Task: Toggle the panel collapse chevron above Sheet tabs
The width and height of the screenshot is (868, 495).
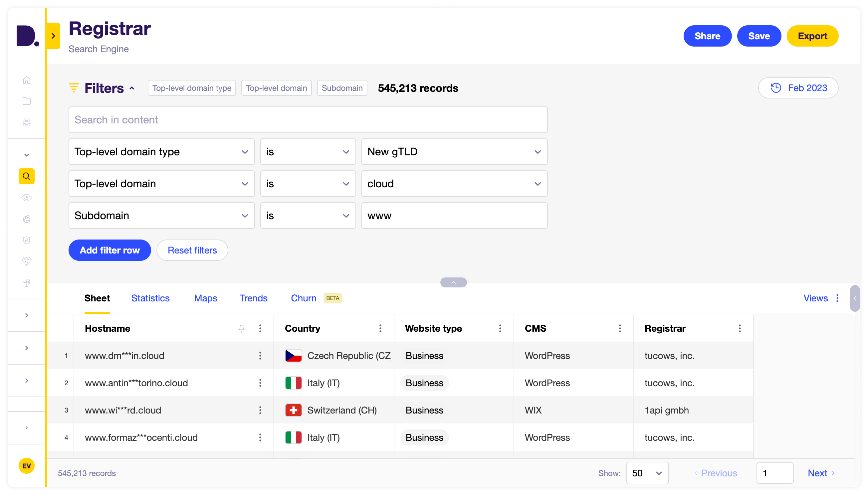Action: (x=453, y=282)
